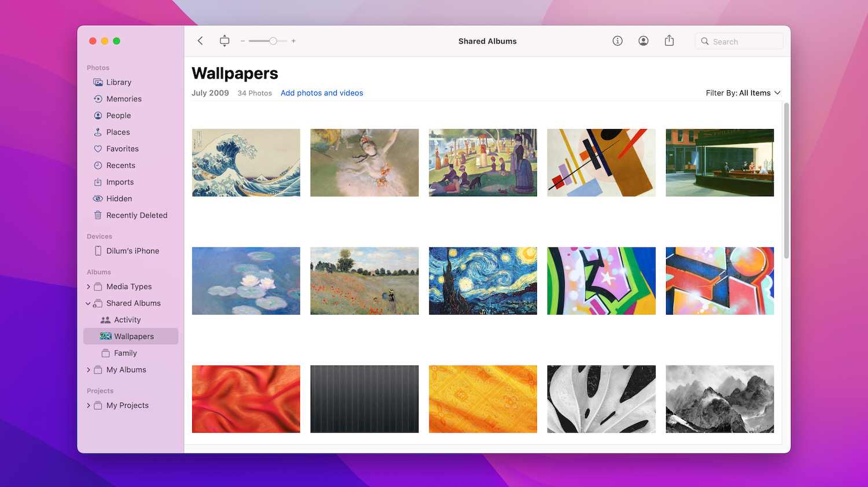Expand the My Projects group
The width and height of the screenshot is (868, 487).
pos(88,406)
